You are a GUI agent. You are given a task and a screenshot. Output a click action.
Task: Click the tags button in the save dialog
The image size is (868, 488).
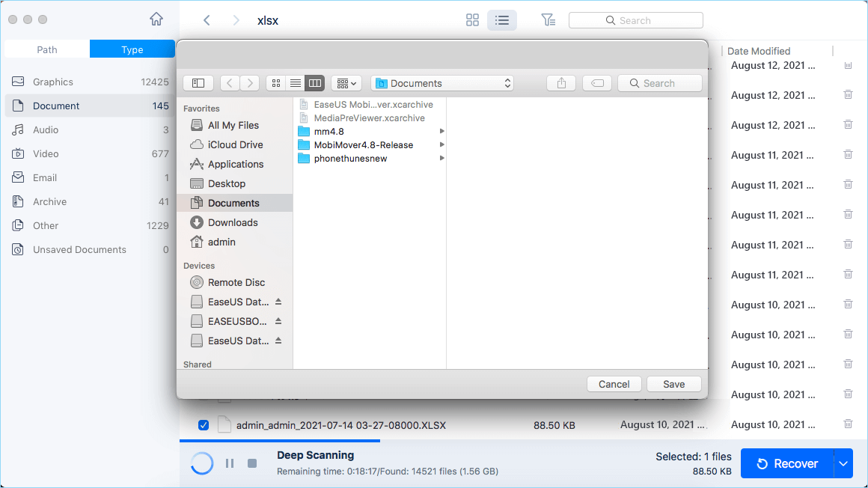click(x=597, y=83)
